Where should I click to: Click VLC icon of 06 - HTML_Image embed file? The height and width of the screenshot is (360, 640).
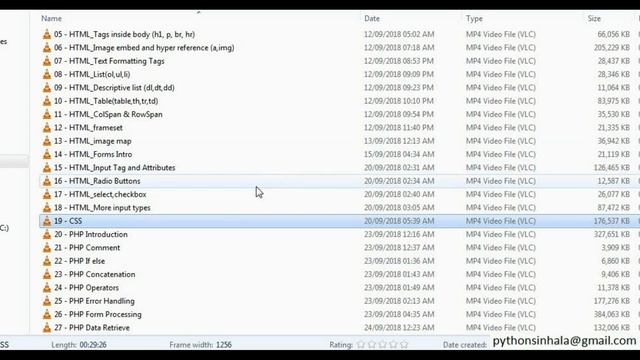[x=47, y=48]
